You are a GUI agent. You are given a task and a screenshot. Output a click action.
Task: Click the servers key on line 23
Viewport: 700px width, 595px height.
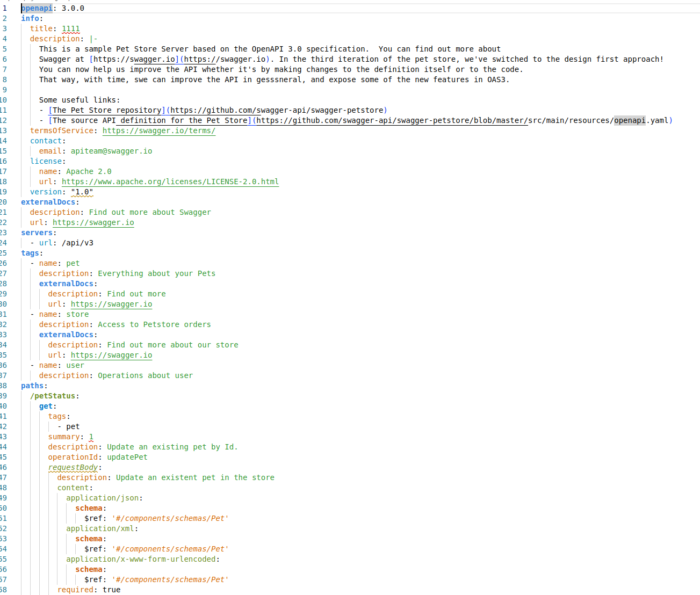(x=37, y=233)
